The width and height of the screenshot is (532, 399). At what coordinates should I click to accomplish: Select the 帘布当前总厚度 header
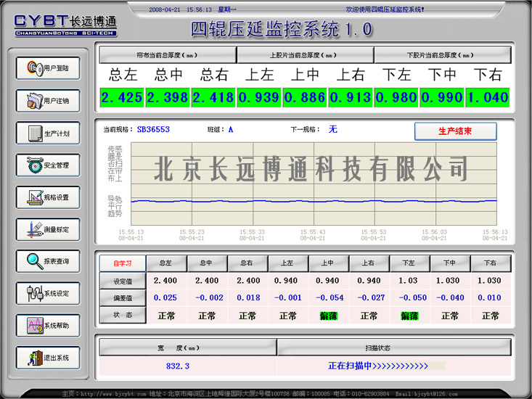pyautogui.click(x=168, y=55)
